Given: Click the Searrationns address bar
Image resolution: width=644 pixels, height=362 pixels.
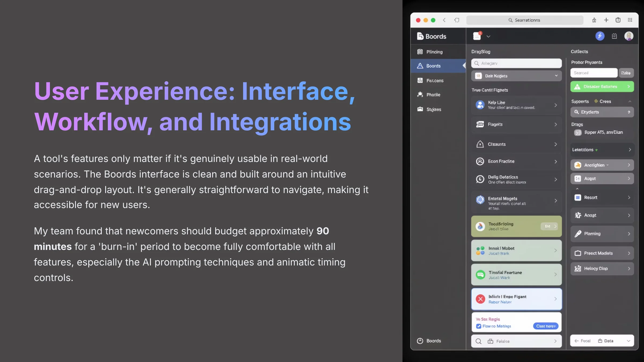Looking at the screenshot, I should [x=525, y=20].
